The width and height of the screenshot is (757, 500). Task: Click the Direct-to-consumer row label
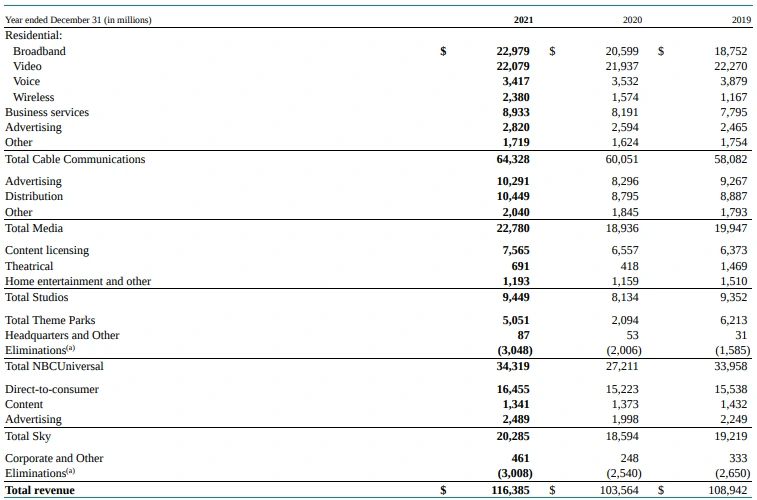pos(52,389)
